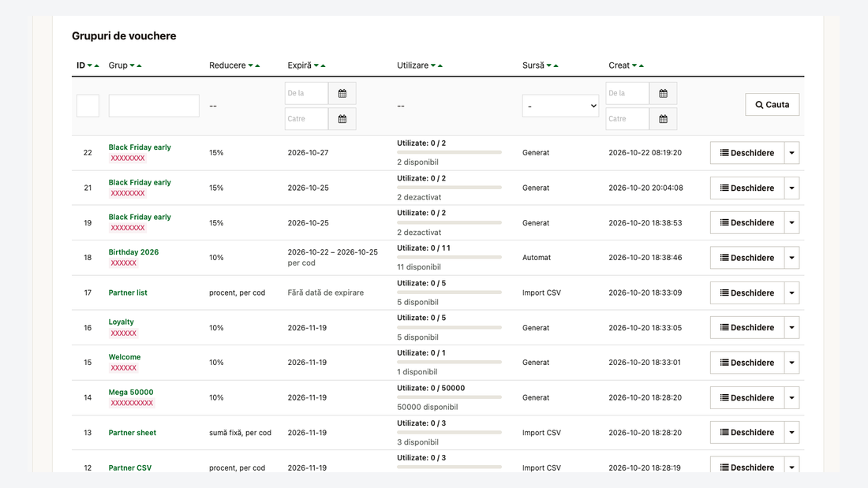The height and width of the screenshot is (488, 868).
Task: Expand actions dropdown for Partner list row
Action: coord(791,292)
